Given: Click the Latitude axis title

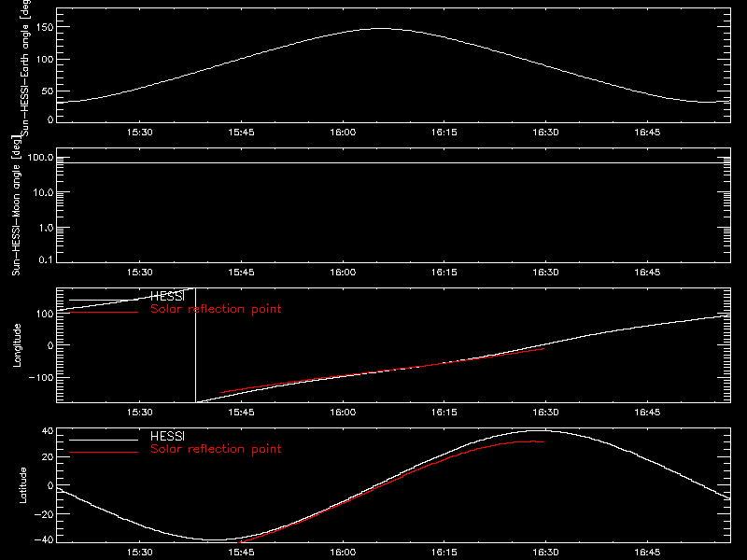Looking at the screenshot, I should (x=22, y=485).
